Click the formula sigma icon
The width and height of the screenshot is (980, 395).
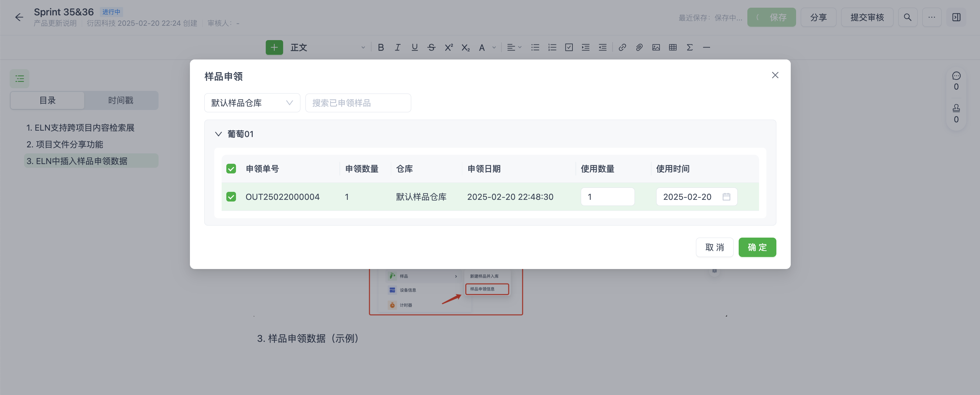[x=689, y=47]
